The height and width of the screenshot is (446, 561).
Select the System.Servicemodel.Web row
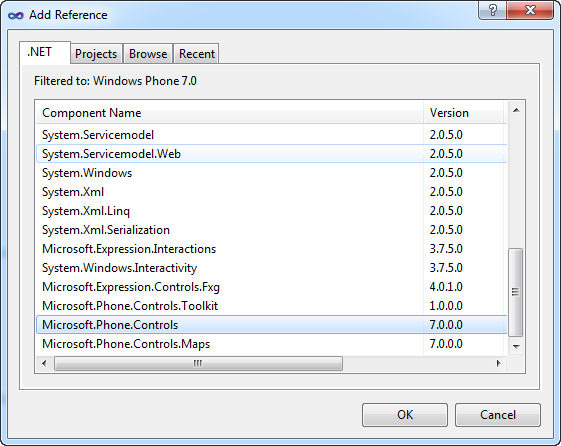pos(272,154)
